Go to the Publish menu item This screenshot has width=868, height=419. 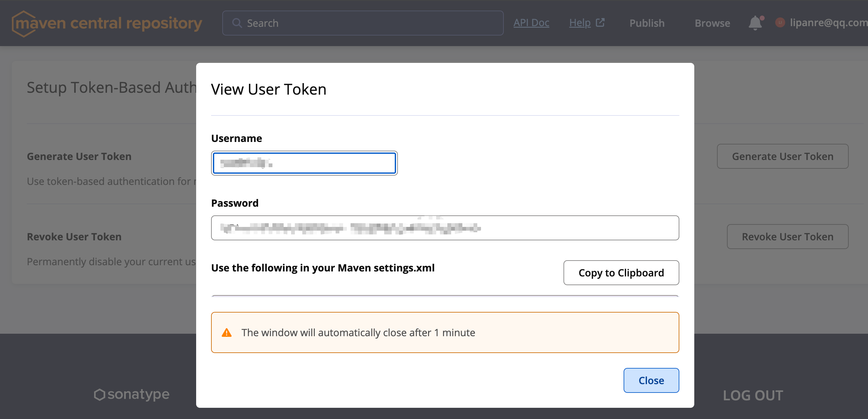pos(647,23)
